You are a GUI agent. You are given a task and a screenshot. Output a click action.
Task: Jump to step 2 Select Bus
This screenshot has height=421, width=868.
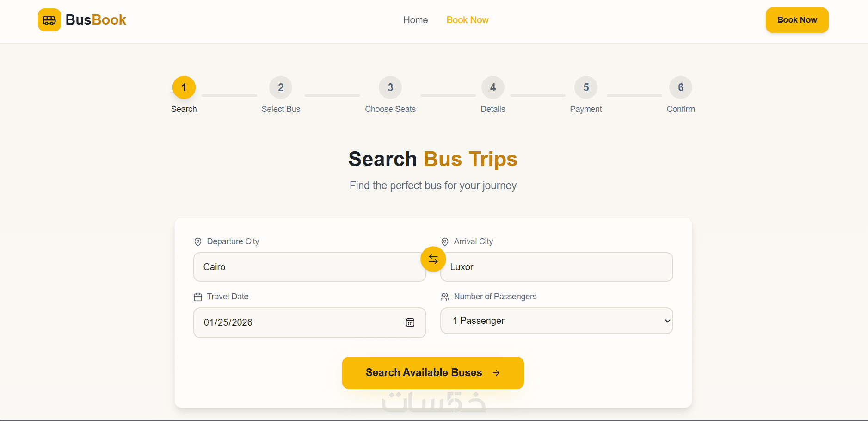click(281, 87)
